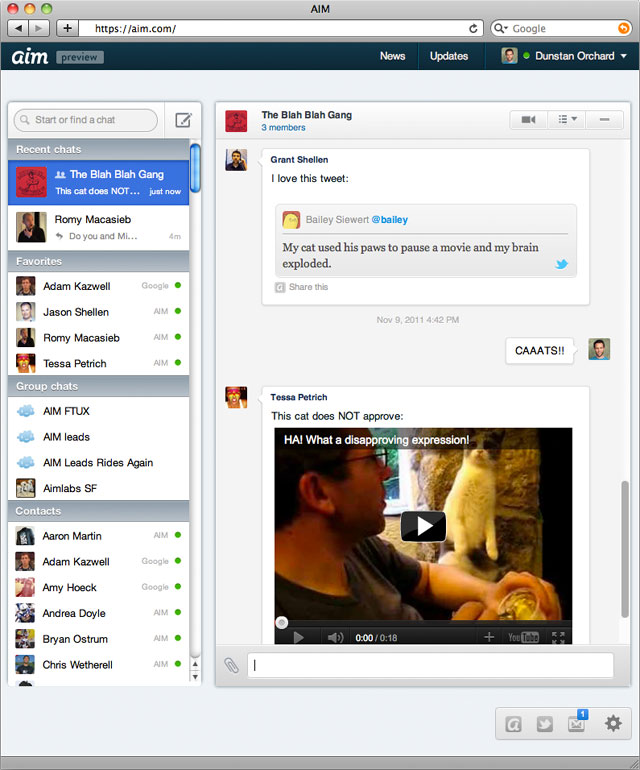Open the settings gear icon
This screenshot has width=640, height=770.
(613, 724)
